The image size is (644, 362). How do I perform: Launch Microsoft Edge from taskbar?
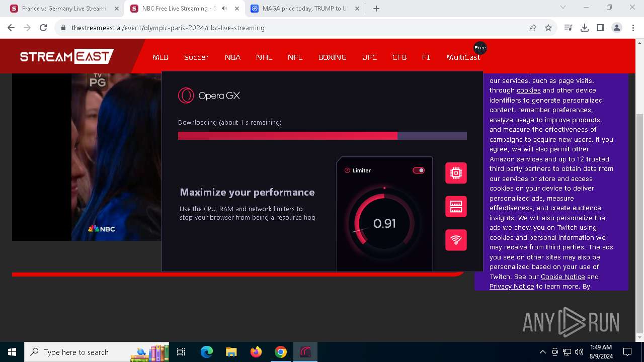point(207,352)
